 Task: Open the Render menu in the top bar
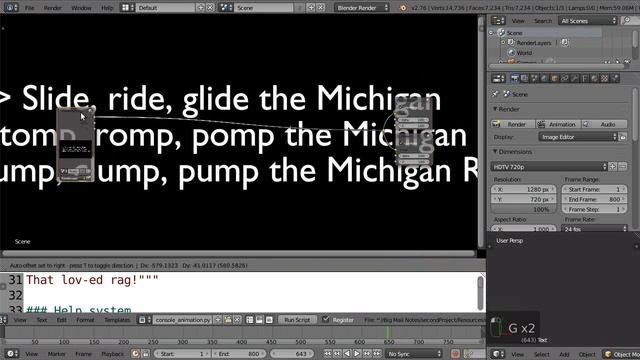coord(53,8)
